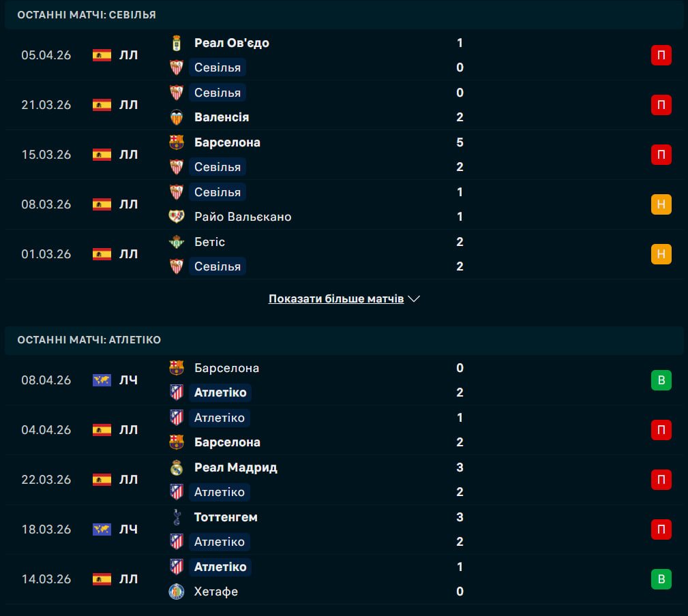Click the orange Н badge for 08.03.26 match
The height and width of the screenshot is (616, 688).
661,204
